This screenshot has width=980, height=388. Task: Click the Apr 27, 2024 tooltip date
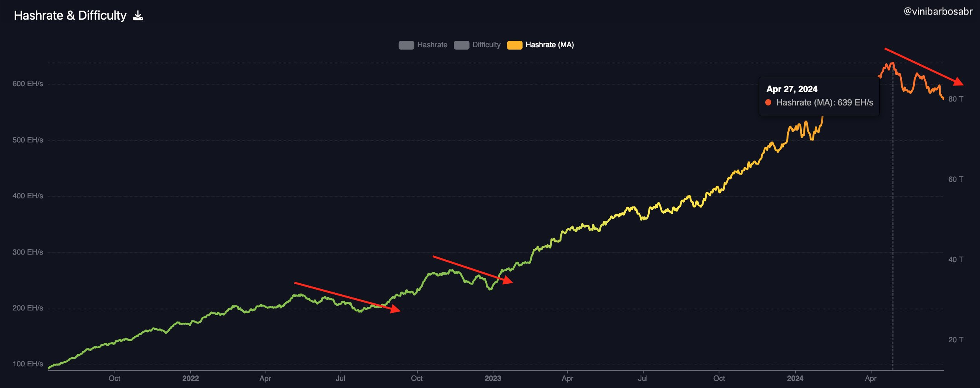click(x=792, y=89)
